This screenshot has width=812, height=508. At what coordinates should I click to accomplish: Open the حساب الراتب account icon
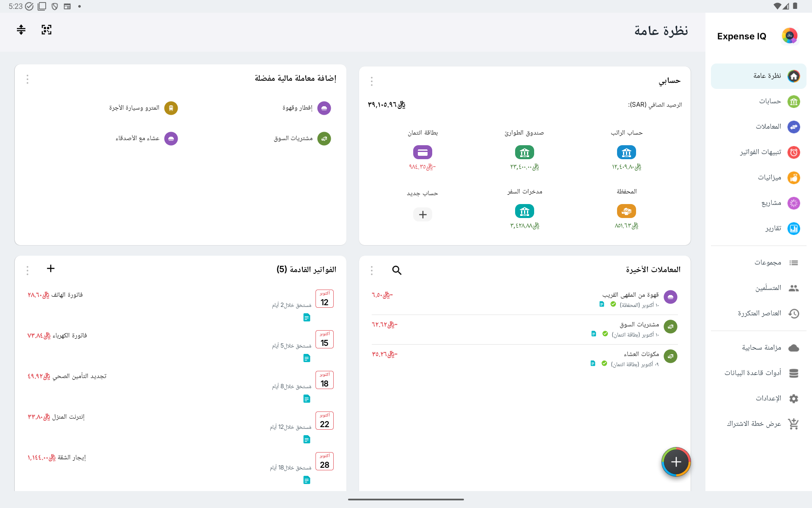tap(626, 152)
